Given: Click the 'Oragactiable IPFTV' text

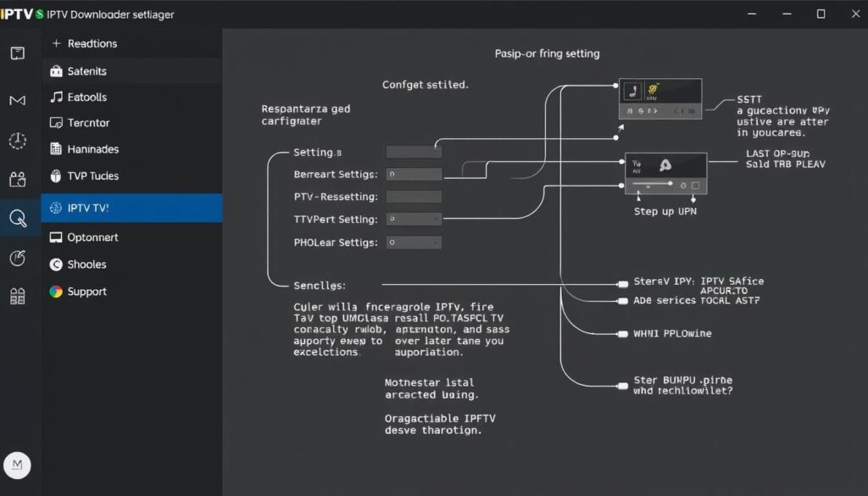Looking at the screenshot, I should 440,419.
